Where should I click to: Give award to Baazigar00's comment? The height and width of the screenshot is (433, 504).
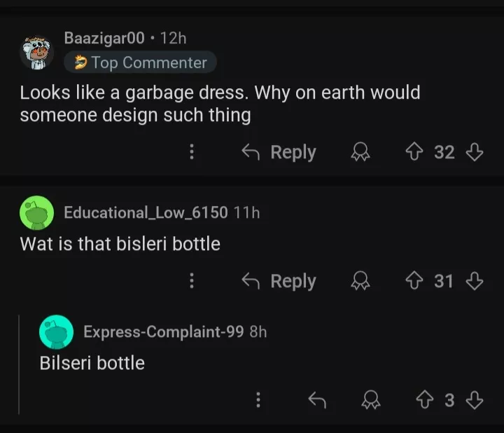361,152
